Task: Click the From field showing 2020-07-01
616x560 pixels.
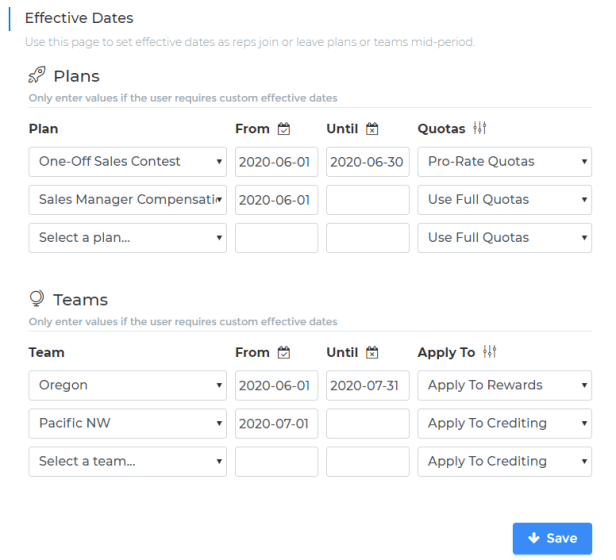Action: [276, 423]
